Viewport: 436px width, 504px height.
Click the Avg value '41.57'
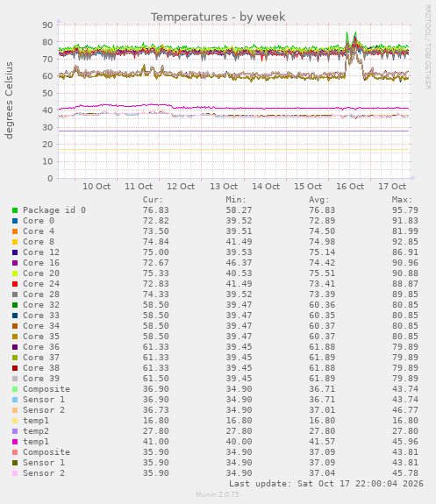pyautogui.click(x=322, y=442)
